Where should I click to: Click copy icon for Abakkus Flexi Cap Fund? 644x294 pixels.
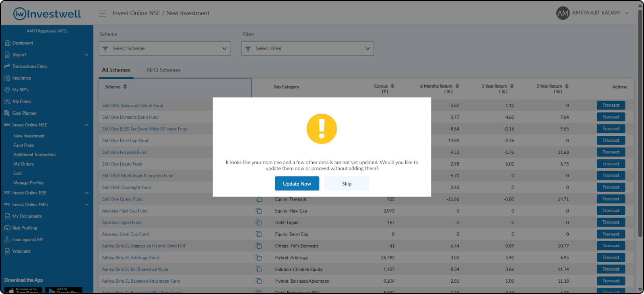pos(258,211)
